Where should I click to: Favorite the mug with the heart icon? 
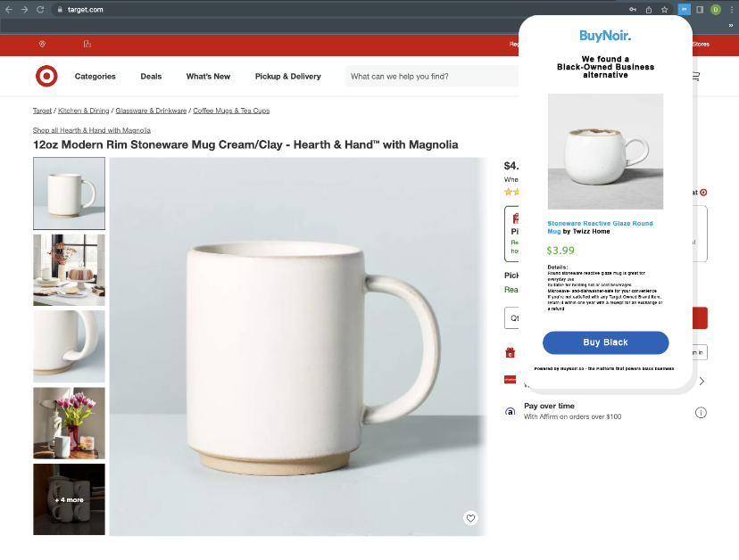point(470,518)
